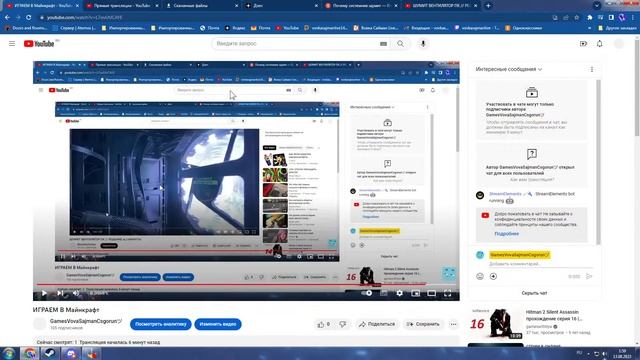
Task: Click the chat panel scrollbar
Action: tap(598, 163)
